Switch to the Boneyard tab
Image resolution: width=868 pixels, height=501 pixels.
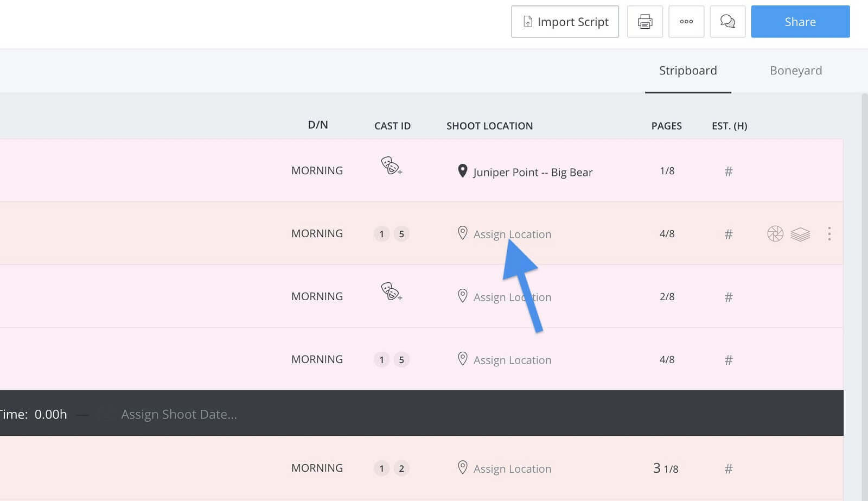coord(796,71)
